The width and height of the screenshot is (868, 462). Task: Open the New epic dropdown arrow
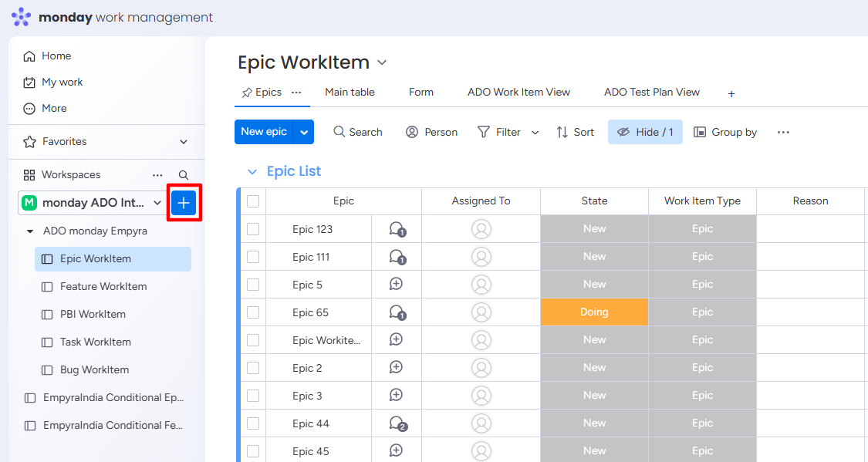[303, 132]
